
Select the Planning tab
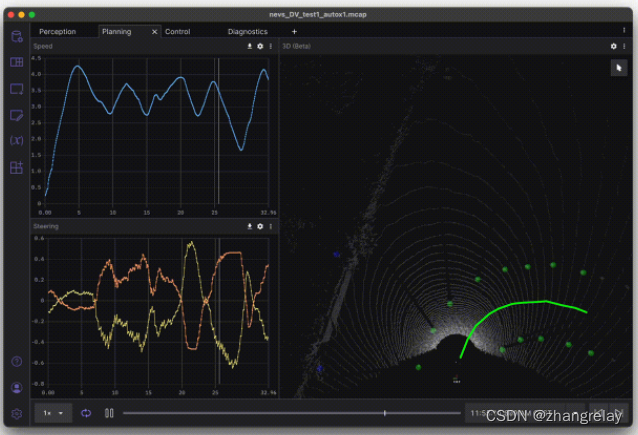click(117, 32)
